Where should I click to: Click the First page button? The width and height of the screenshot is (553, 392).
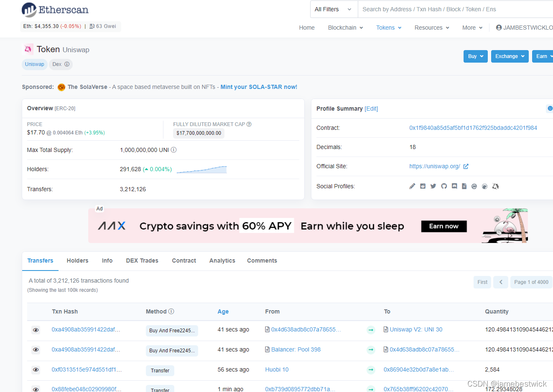pyautogui.click(x=482, y=282)
